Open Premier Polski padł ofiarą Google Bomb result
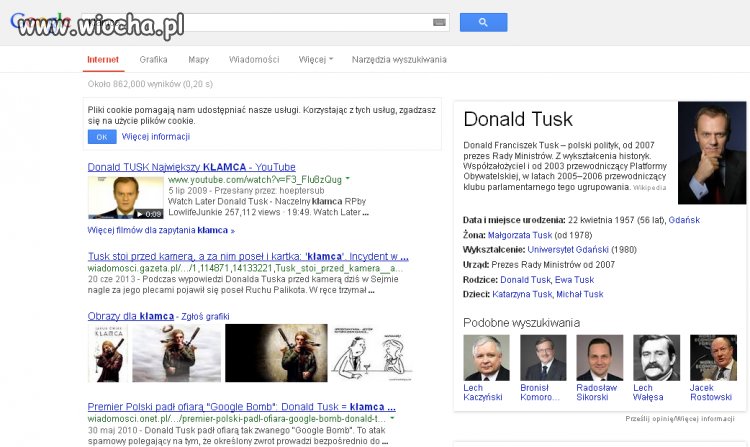The height and width of the screenshot is (447, 750). [242, 407]
